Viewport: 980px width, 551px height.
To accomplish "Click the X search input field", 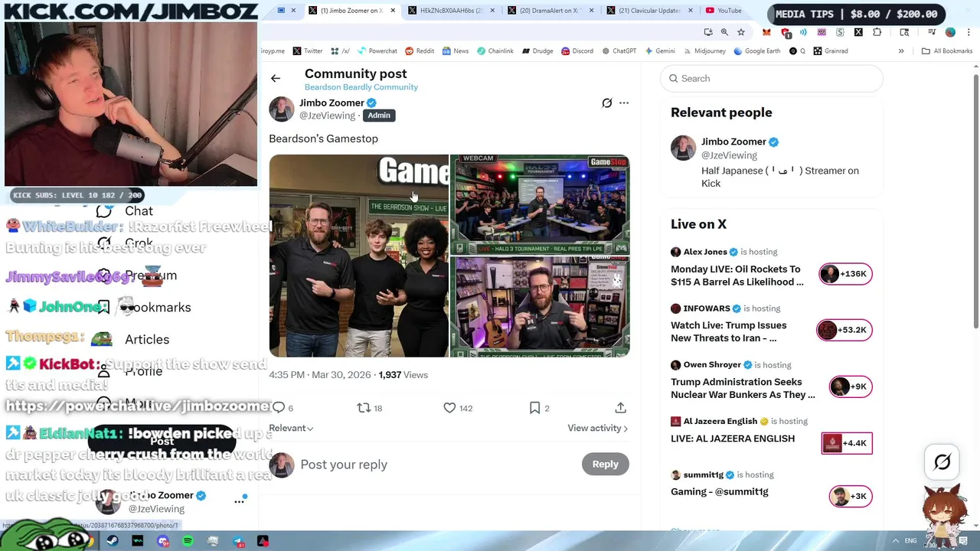I will (771, 78).
